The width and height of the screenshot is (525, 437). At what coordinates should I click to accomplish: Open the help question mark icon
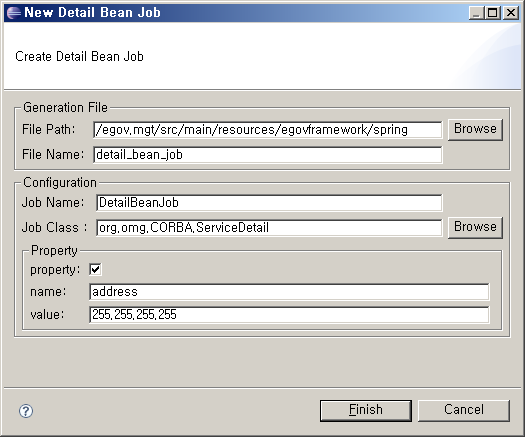click(x=26, y=411)
